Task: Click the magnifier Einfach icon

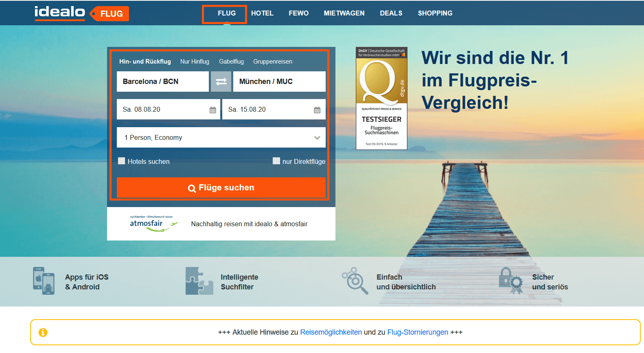Action: [355, 281]
